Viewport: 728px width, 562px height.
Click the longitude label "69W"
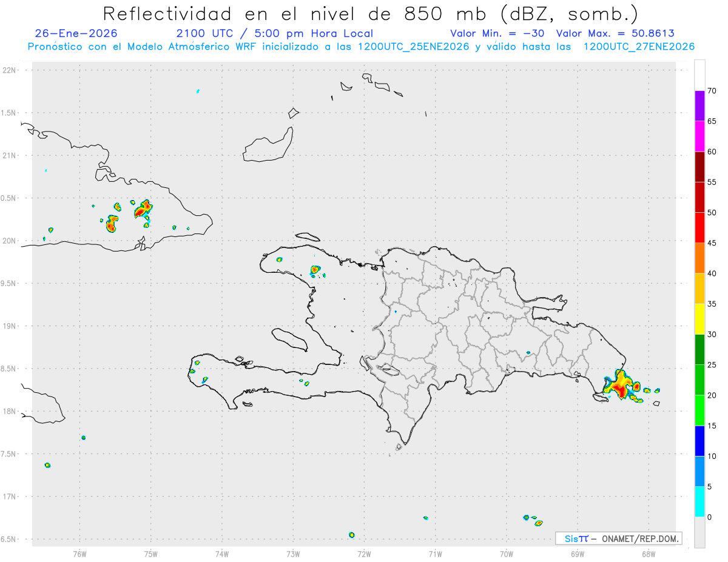click(x=578, y=554)
